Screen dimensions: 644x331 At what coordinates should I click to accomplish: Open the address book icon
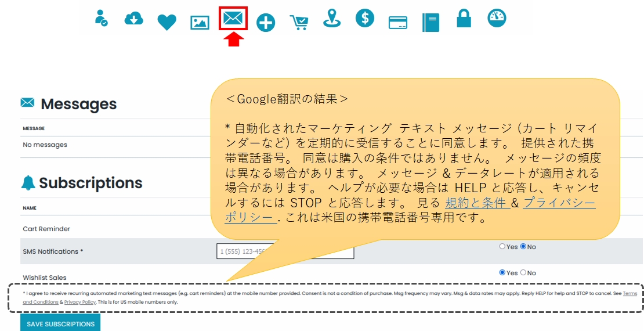click(431, 23)
